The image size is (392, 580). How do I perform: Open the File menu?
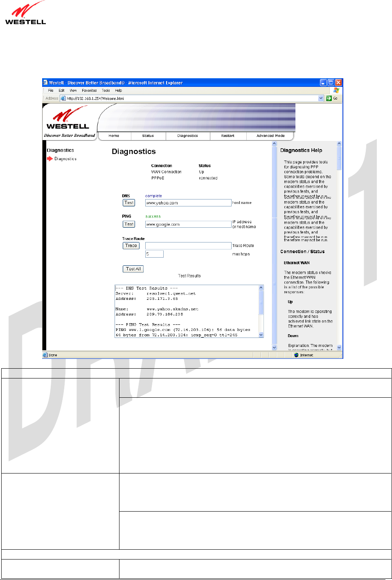click(51, 91)
